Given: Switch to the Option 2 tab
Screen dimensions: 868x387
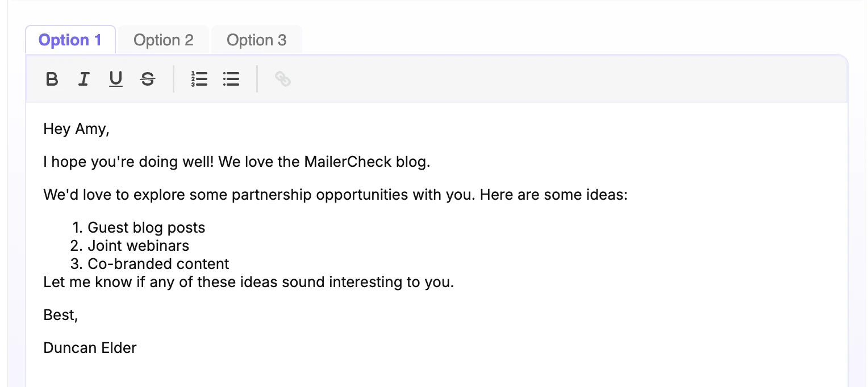Looking at the screenshot, I should pyautogui.click(x=164, y=40).
